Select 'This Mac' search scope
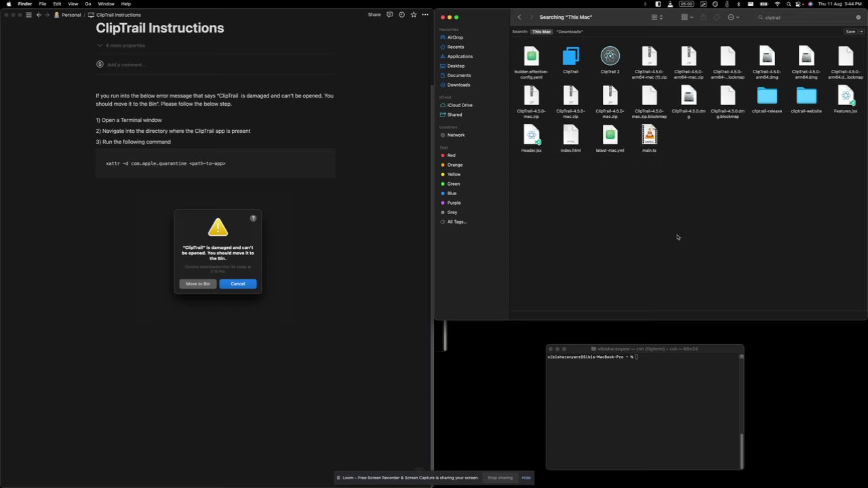The height and width of the screenshot is (488, 868). [541, 32]
